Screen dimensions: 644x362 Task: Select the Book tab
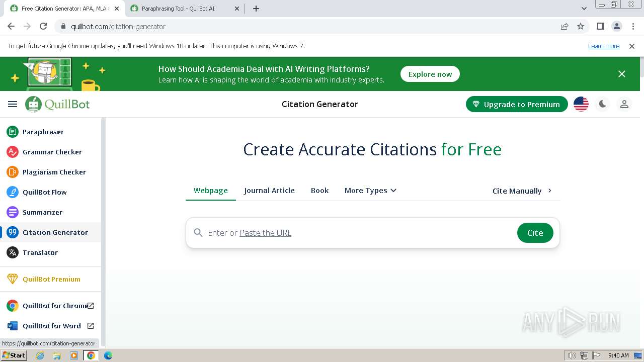click(x=319, y=191)
